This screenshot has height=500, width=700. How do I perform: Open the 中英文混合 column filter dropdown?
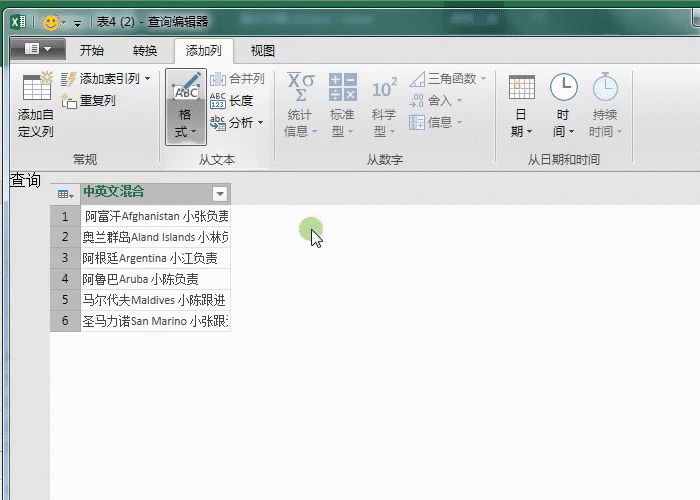tap(220, 193)
